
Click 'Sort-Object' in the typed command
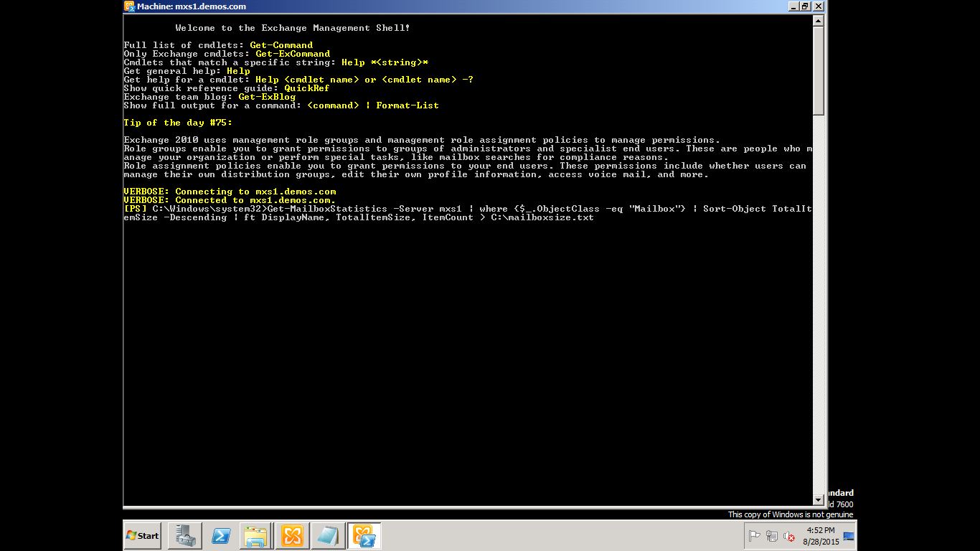pos(735,209)
